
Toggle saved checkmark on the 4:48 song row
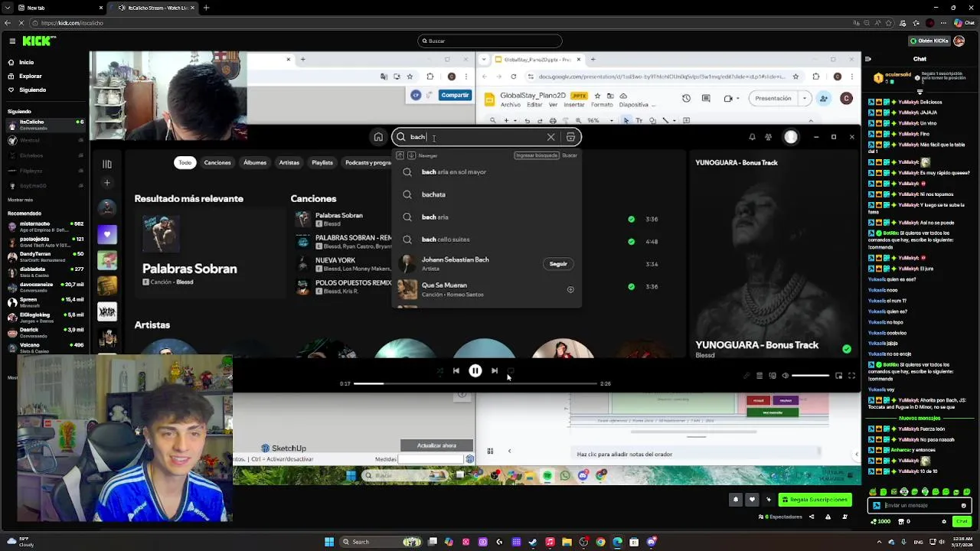(631, 241)
